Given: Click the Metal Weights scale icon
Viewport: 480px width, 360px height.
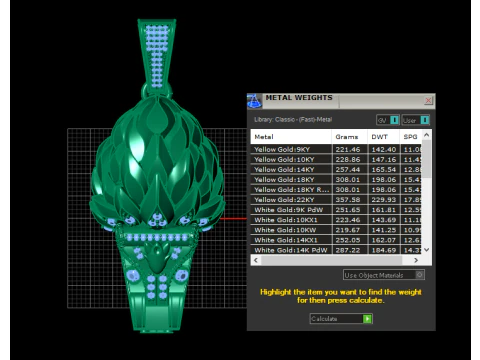Looking at the screenshot, I should pos(254,101).
